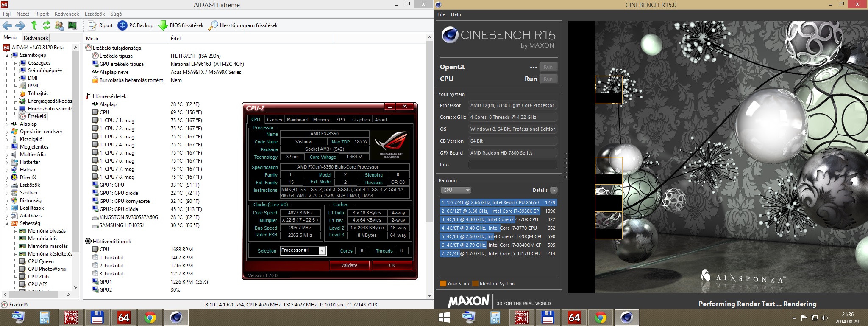Open the SPD tab in CPU-Z
This screenshot has height=326, width=868.
340,120
